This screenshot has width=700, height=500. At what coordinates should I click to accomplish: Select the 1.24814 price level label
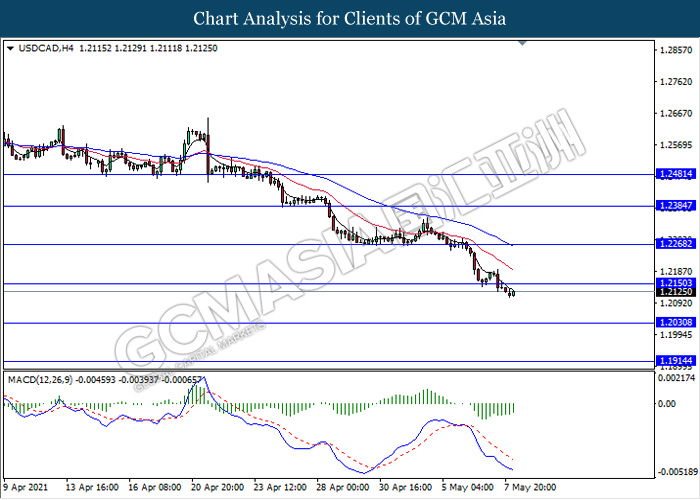click(x=676, y=174)
